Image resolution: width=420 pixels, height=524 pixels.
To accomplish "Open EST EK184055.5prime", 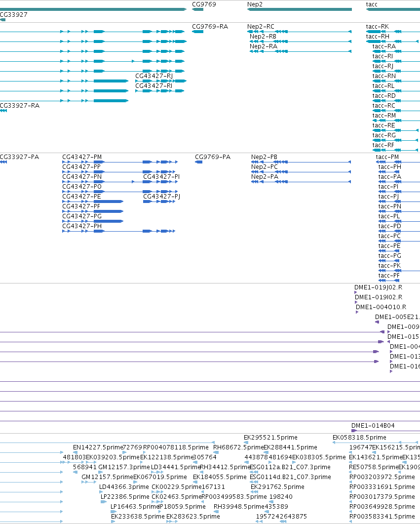I will coord(220,477).
